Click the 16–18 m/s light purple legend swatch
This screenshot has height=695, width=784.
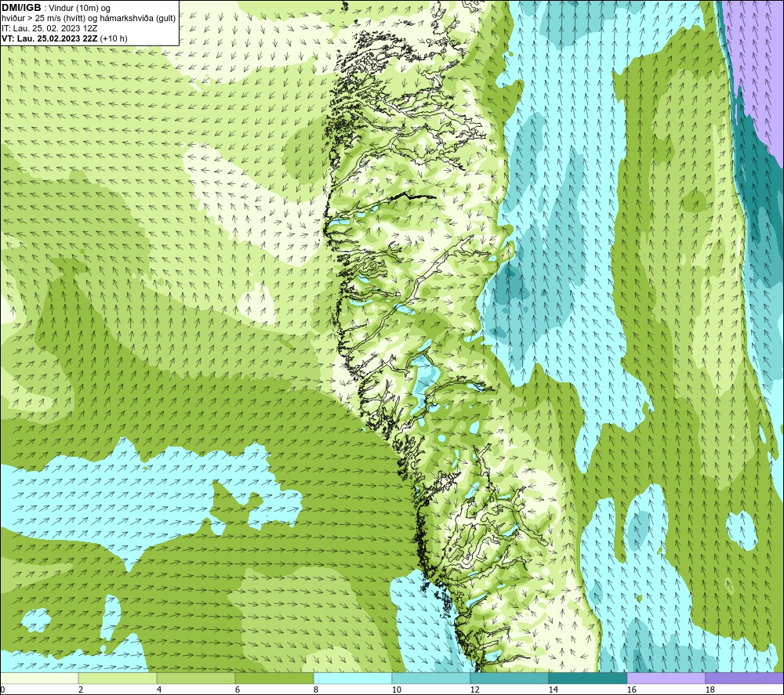pyautogui.click(x=666, y=678)
